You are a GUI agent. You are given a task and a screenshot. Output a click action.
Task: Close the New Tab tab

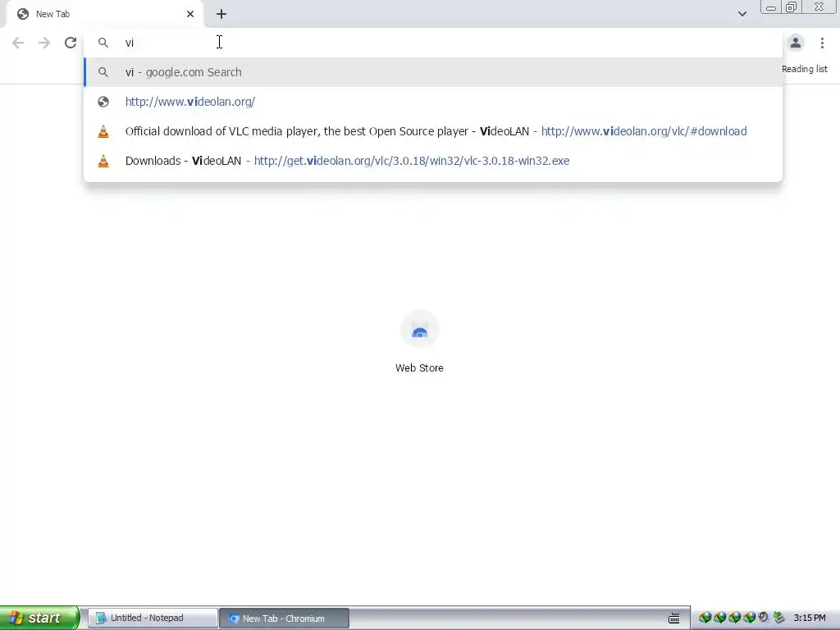190,14
